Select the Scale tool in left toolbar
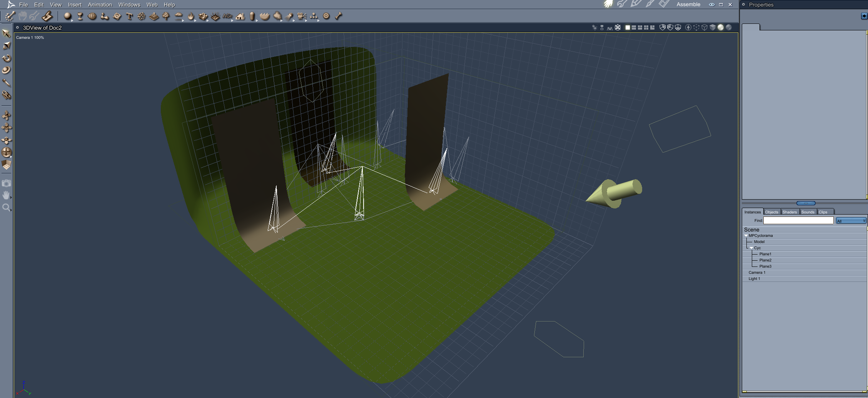This screenshot has height=398, width=868. click(x=6, y=46)
